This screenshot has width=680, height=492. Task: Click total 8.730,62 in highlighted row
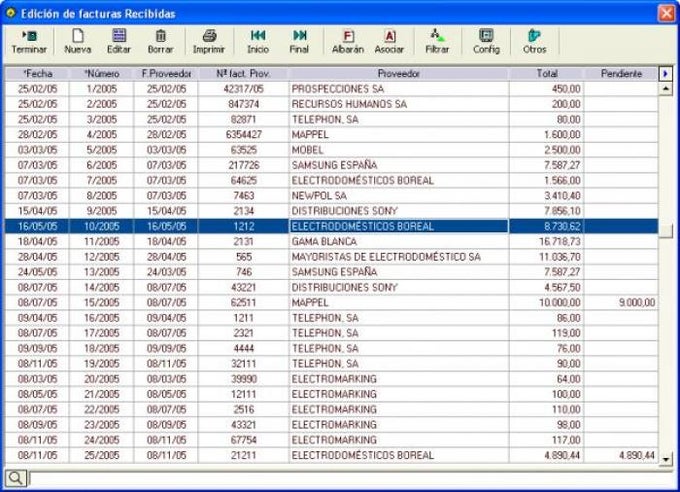tap(546, 226)
